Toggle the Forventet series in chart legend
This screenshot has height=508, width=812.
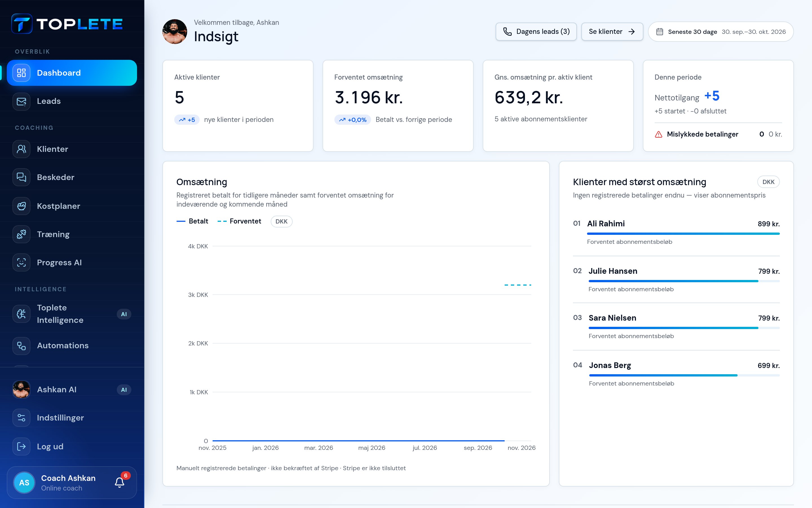239,221
